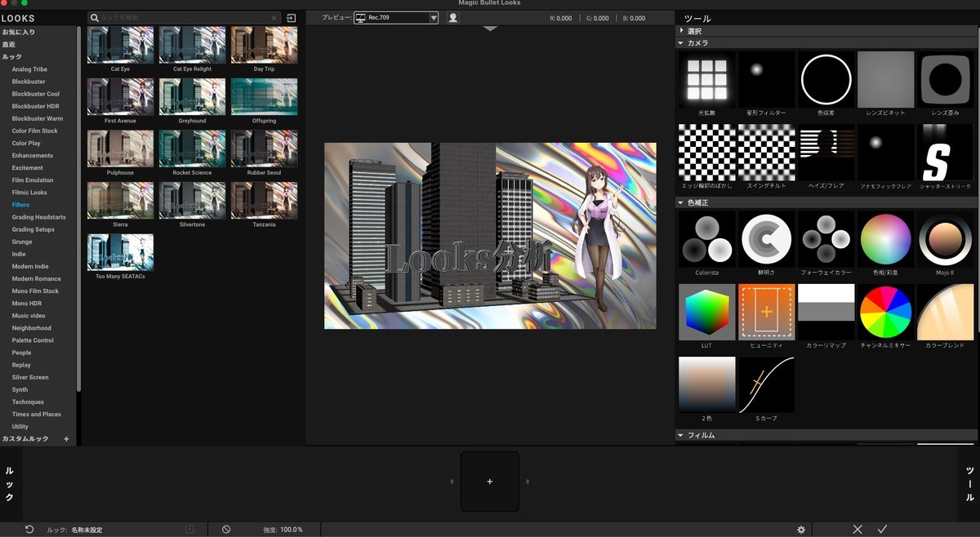The image size is (980, 537).
Task: Apply the Rocket Science look thumbnail
Action: pos(192,149)
